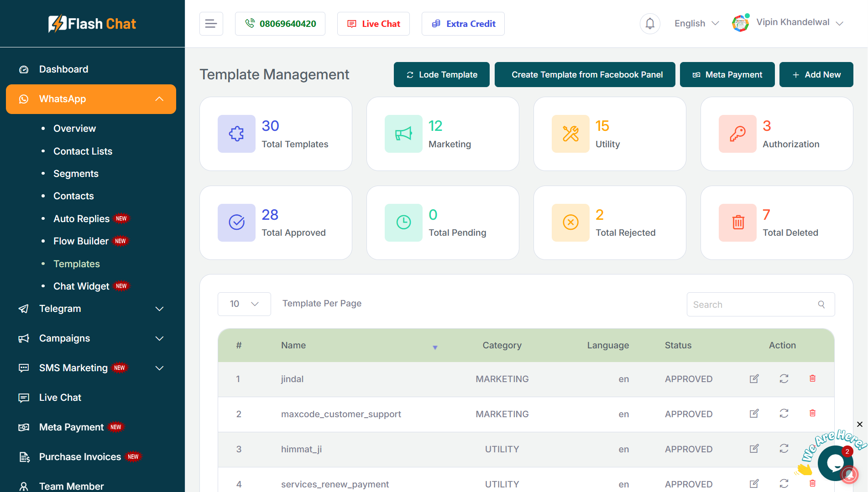Delete the himmat_ji template via trash icon
Viewport: 868px width, 492px height.
click(812, 449)
